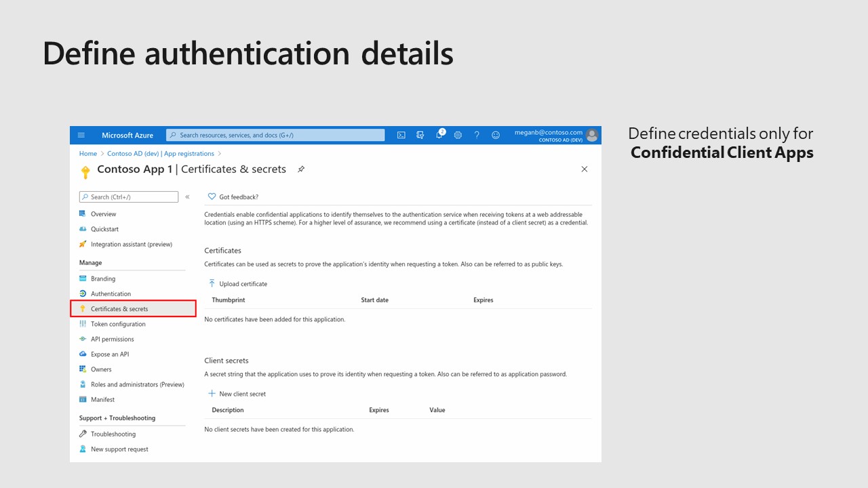Open the notifications bell icon
The width and height of the screenshot is (868, 488).
(439, 135)
